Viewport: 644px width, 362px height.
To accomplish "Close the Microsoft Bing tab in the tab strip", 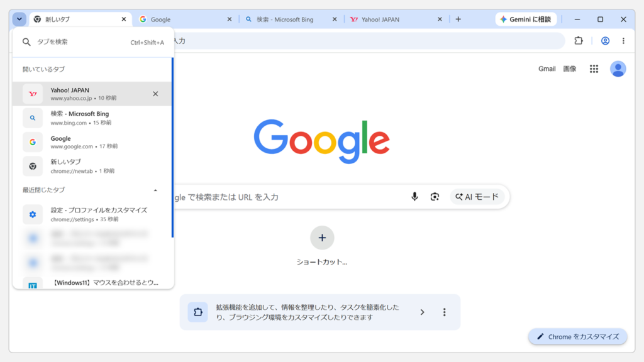I will [x=335, y=19].
